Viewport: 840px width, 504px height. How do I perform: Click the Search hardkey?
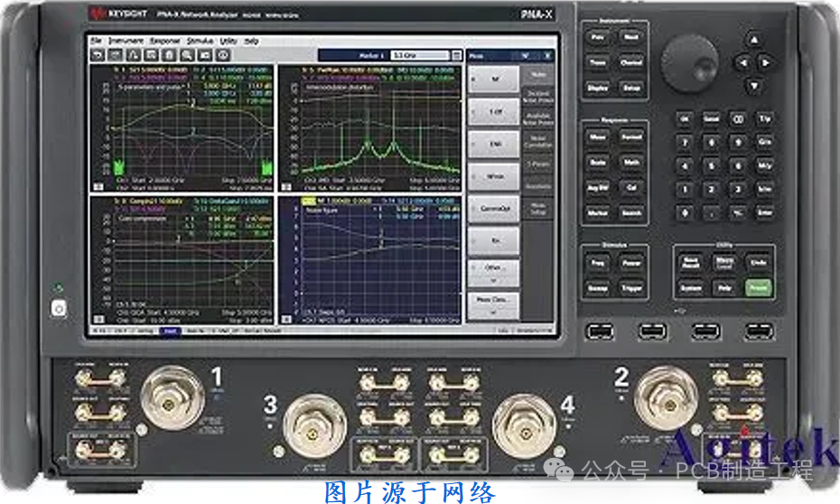click(631, 213)
